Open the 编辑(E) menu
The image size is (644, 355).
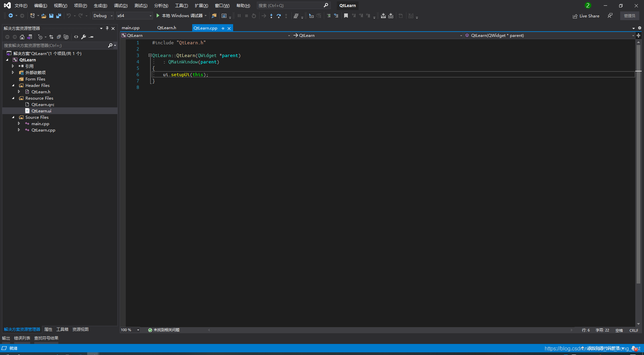coord(41,5)
